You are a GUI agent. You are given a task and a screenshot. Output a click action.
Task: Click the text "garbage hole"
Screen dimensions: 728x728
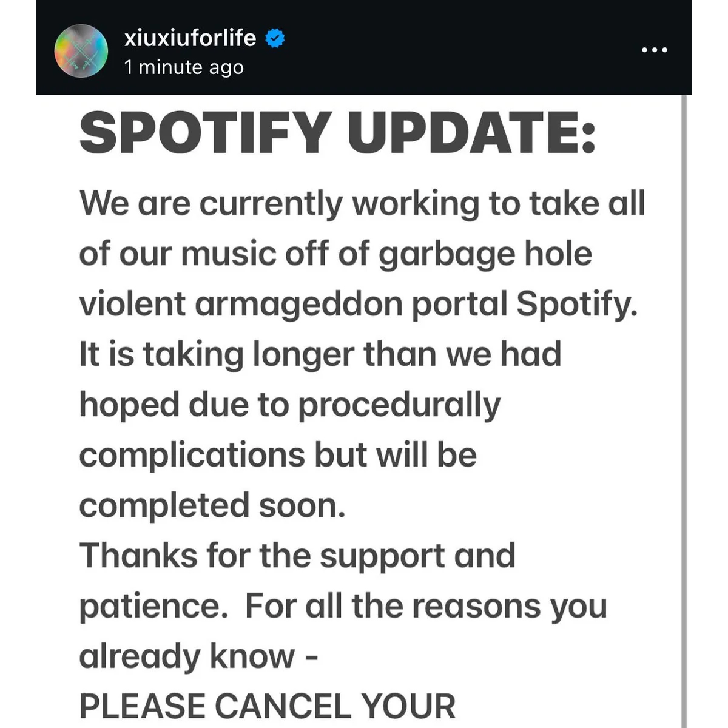pyautogui.click(x=485, y=253)
